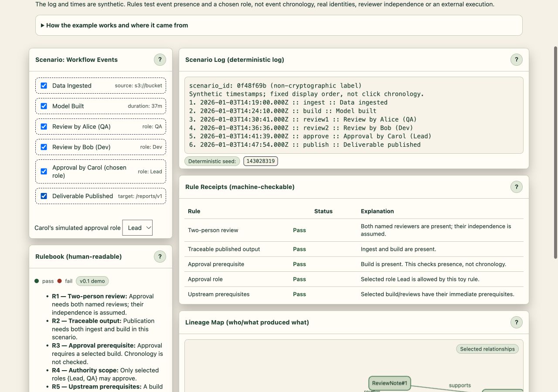Click the ReviewNote#1 node in lineage map
The width and height of the screenshot is (558, 392).
click(x=390, y=383)
